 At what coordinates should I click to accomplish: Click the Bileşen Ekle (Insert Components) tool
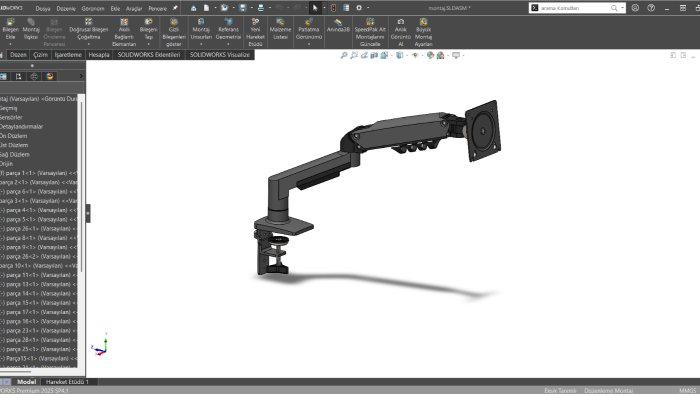point(10,29)
